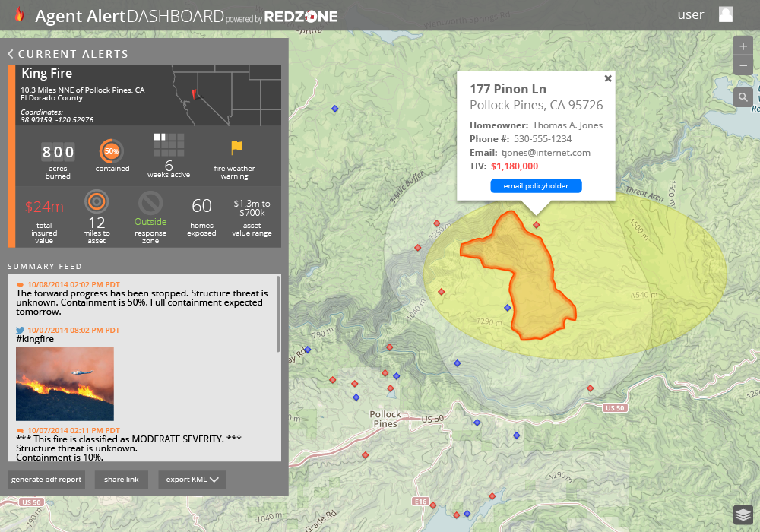
Task: Click the King Fire alert title
Action: (47, 74)
